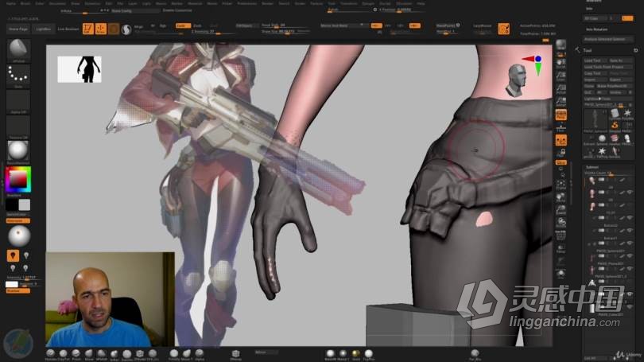
Task: Open the Preferences menu
Action: (x=246, y=3)
